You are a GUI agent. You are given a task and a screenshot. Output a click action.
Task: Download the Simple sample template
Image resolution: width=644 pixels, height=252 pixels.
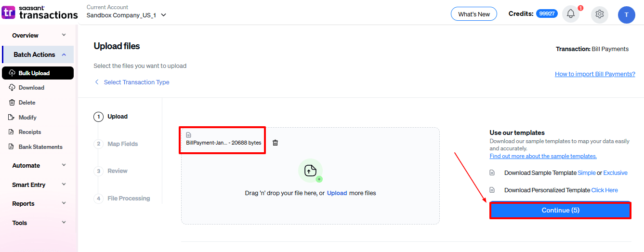(586, 172)
